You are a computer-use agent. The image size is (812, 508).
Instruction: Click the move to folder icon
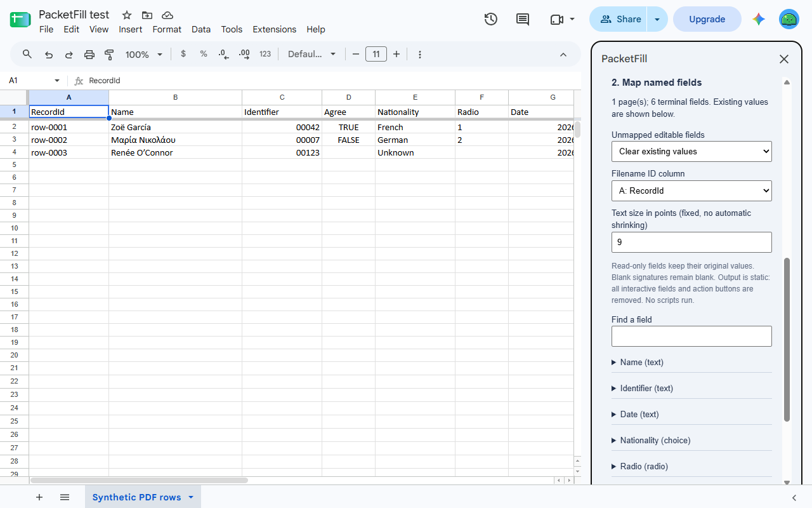[147, 15]
